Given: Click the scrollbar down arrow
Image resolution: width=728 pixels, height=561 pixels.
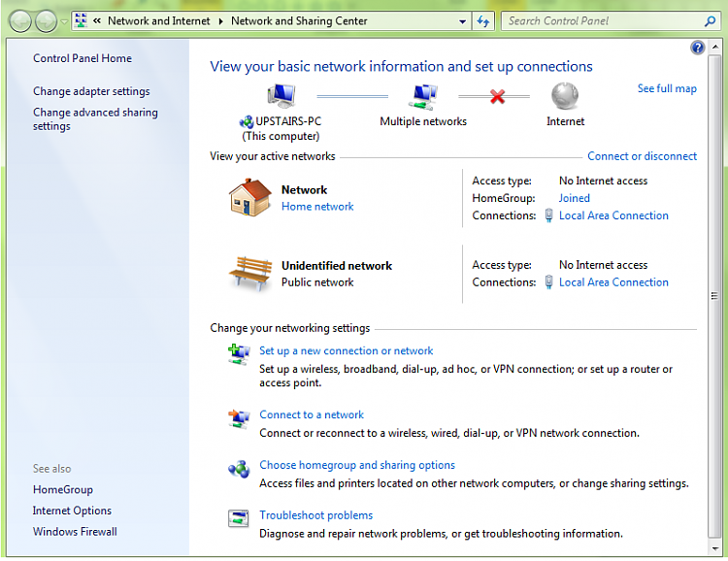Looking at the screenshot, I should [x=715, y=548].
